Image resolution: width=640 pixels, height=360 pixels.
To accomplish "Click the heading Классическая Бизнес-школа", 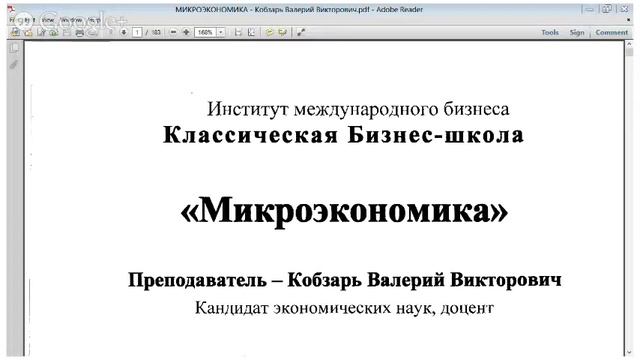I will [x=343, y=135].
